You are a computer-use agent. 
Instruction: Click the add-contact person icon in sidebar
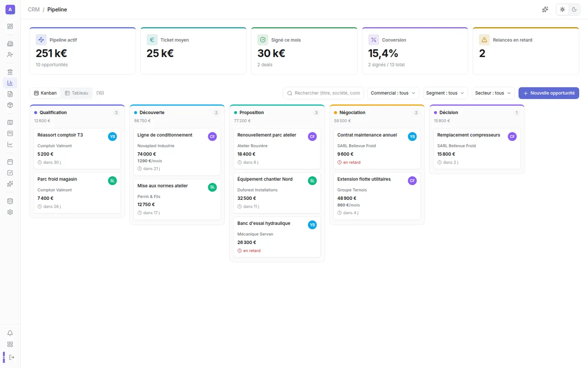(x=10, y=55)
